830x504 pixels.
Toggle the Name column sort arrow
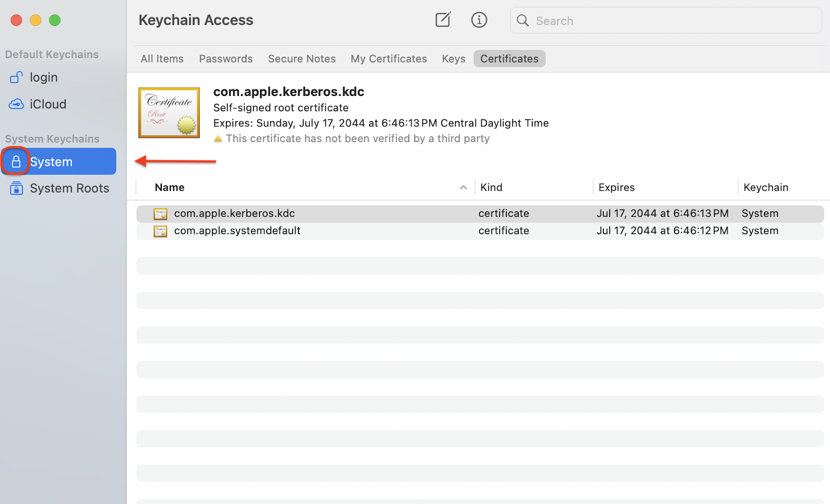(x=463, y=187)
